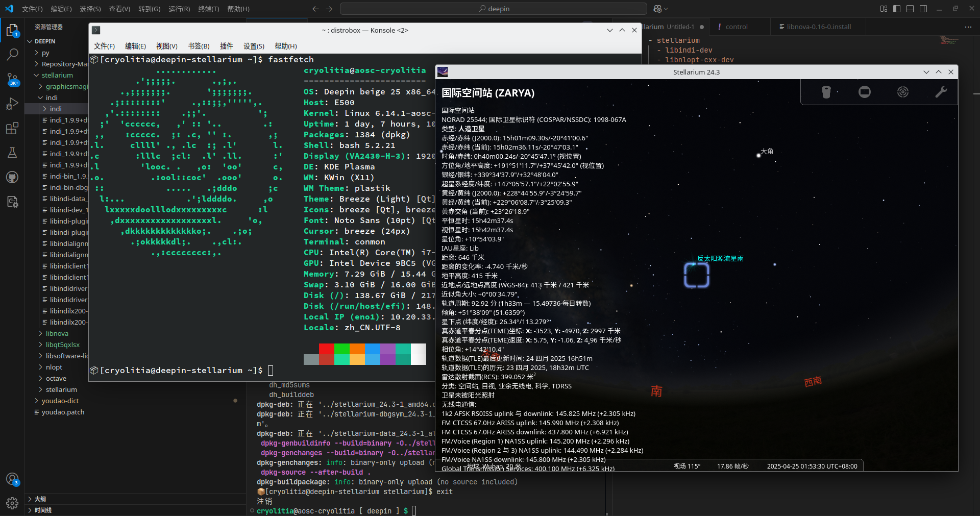Viewport: 980px width, 516px height.
Task: Go forward with the navigation right arrow
Action: click(x=329, y=9)
